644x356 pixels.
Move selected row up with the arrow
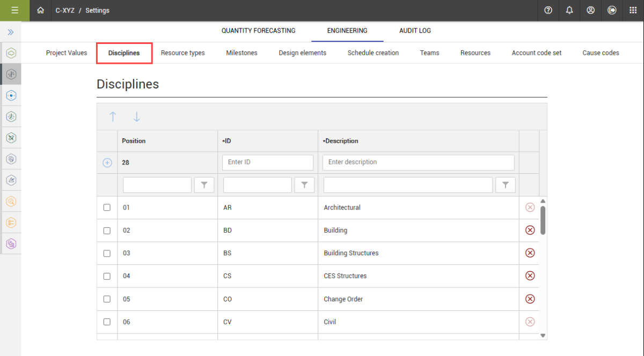click(x=113, y=116)
